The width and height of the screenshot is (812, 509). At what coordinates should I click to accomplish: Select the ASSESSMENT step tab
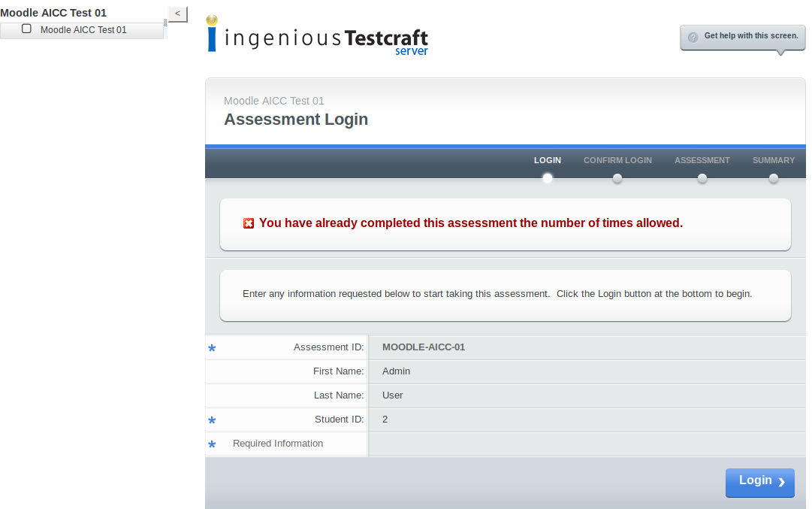point(702,160)
